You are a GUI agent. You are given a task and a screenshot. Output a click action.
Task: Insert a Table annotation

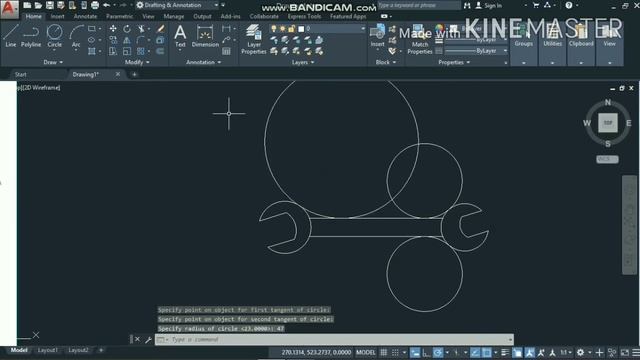click(x=226, y=51)
